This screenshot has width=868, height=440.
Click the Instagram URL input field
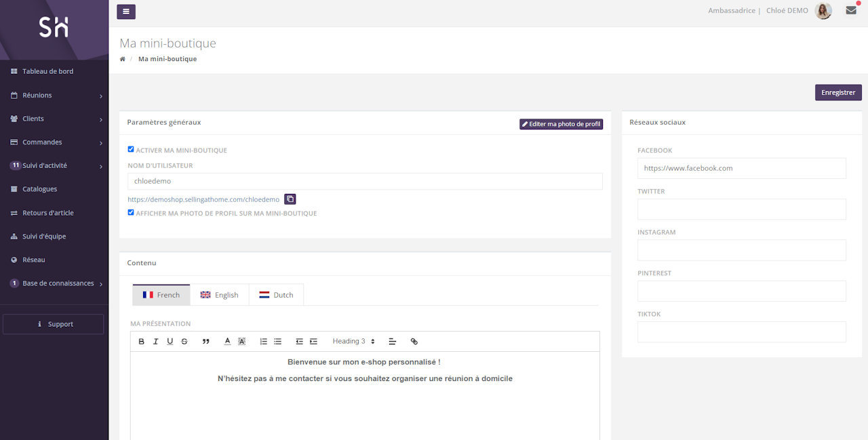(741, 250)
